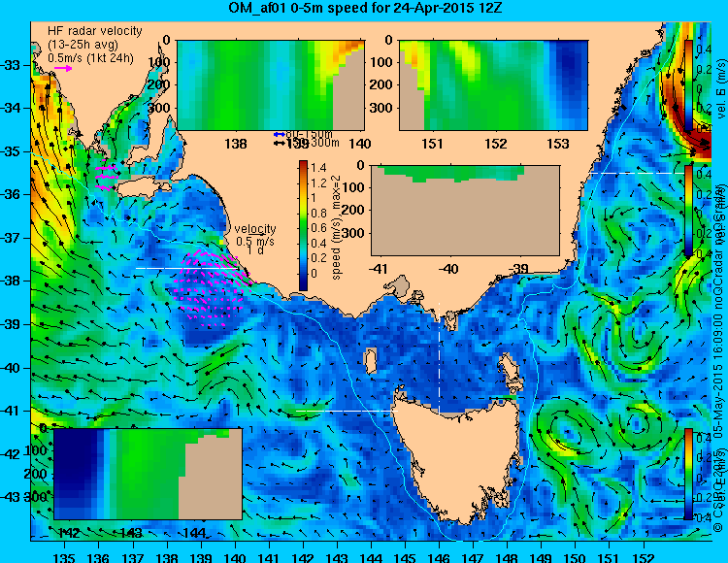Click the -33 latitude axis label
Viewport: 728px width, 563px height.
[11, 65]
